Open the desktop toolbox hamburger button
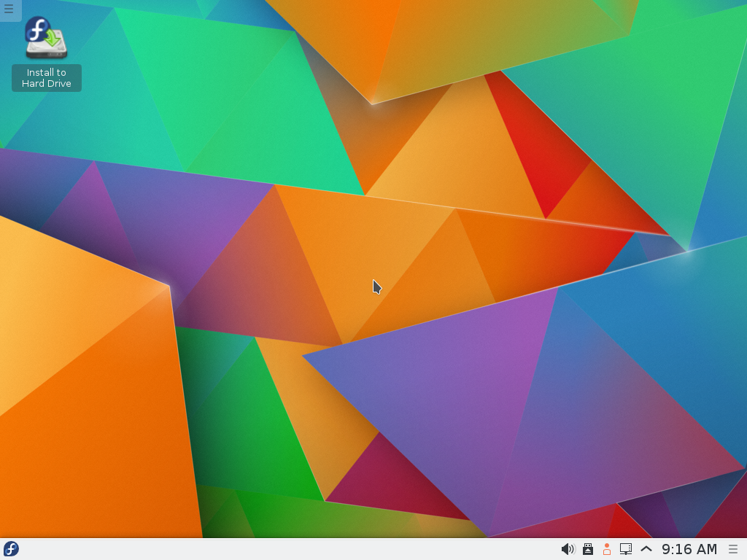The image size is (747, 560). coord(9,9)
